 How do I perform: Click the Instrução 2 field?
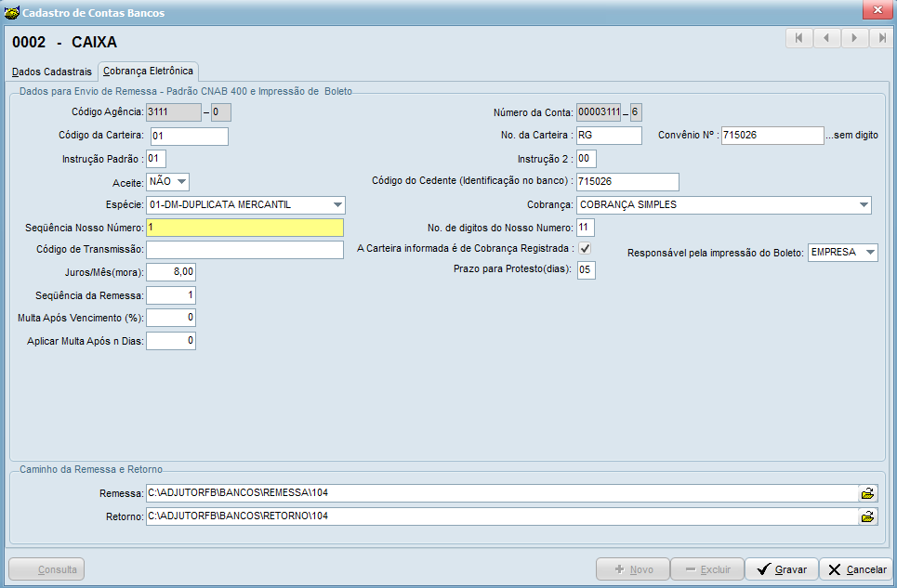tap(587, 158)
